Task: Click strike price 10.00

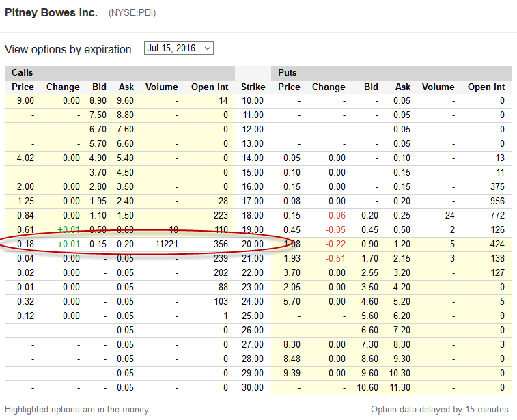Action: tap(253, 100)
